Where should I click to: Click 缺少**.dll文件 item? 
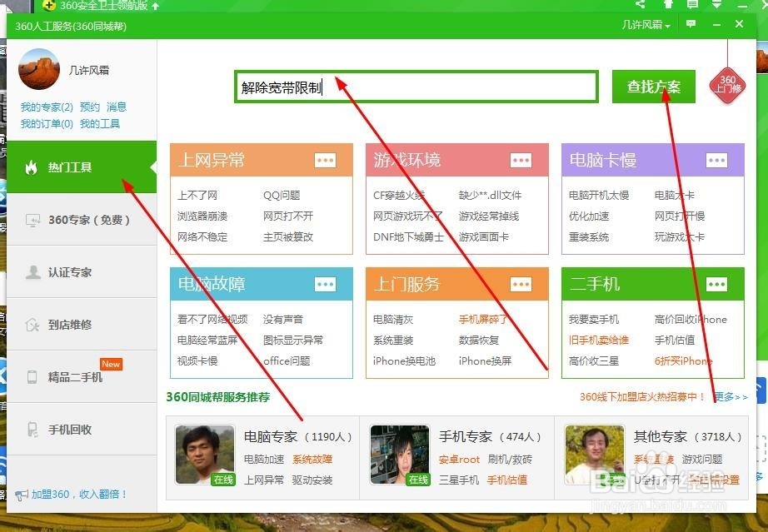tap(491, 196)
